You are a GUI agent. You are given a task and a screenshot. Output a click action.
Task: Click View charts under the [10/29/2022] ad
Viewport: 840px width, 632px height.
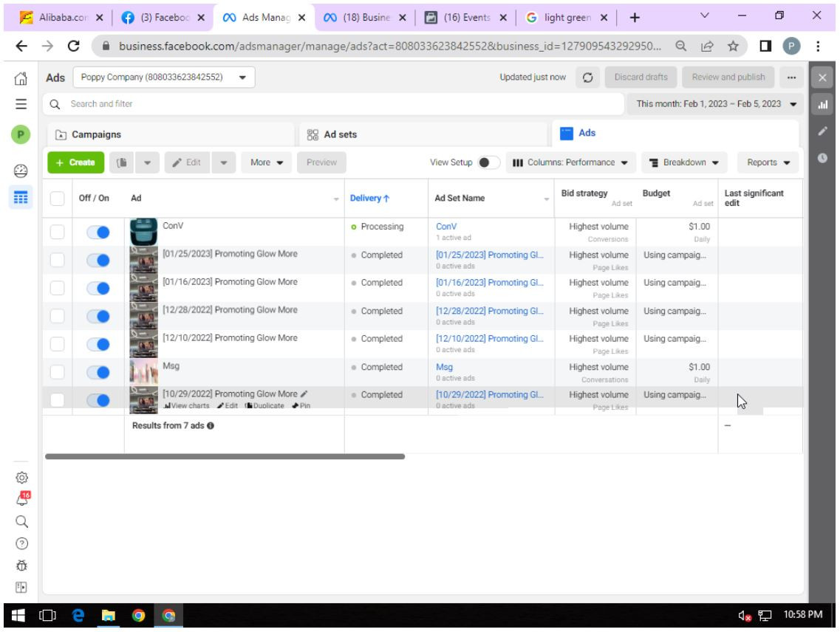(x=187, y=406)
